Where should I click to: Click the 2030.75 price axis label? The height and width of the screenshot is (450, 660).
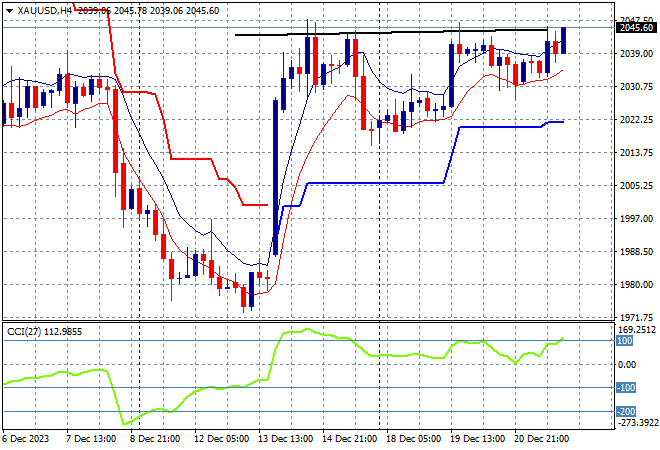click(x=636, y=86)
